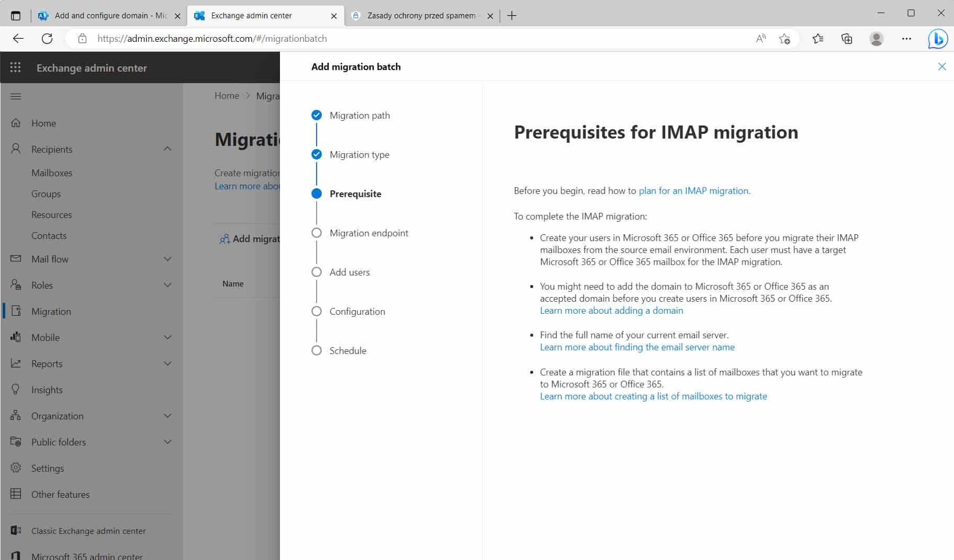Open Contacts under Recipients

(49, 235)
